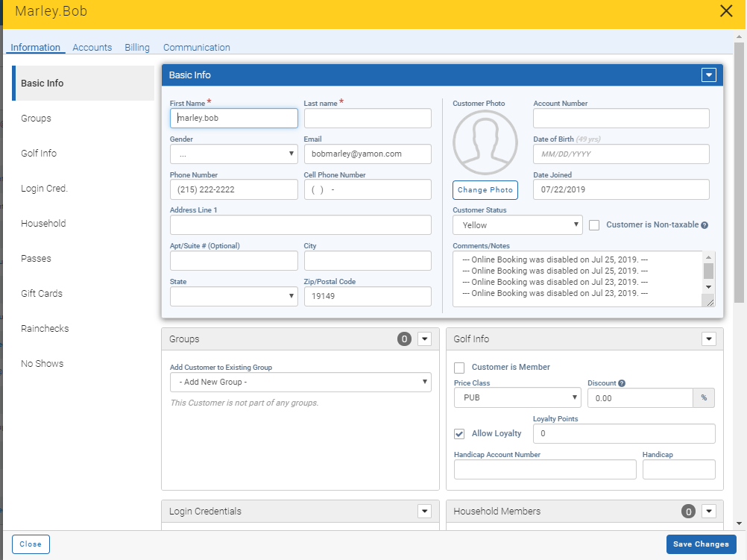The height and width of the screenshot is (560, 747).
Task: Open the Billing tab
Action: (x=137, y=47)
